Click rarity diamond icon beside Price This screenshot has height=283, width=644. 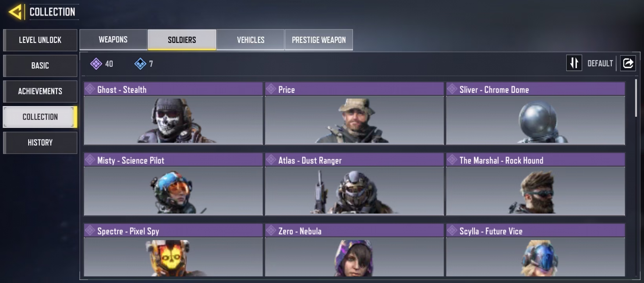[271, 89]
